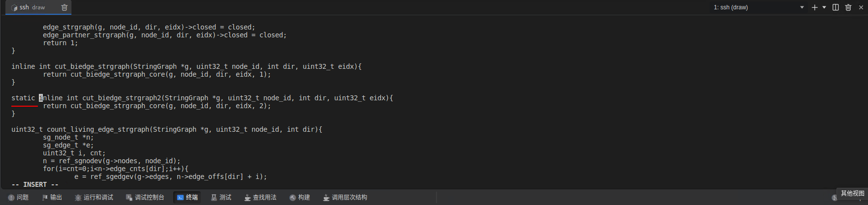Close the terminal panel with the X
868x205 pixels.
(x=861, y=7)
